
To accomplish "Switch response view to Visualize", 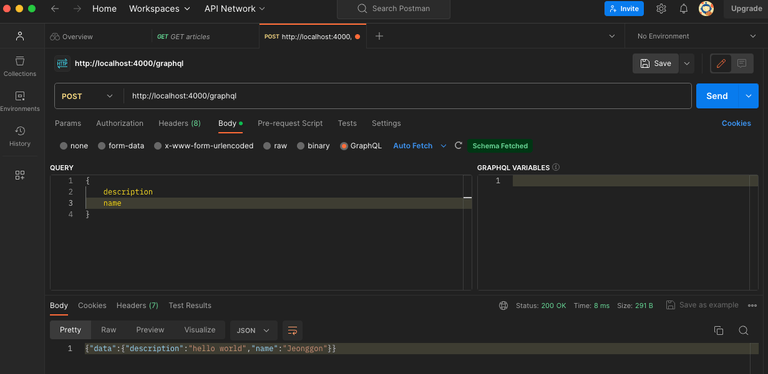I will point(199,330).
